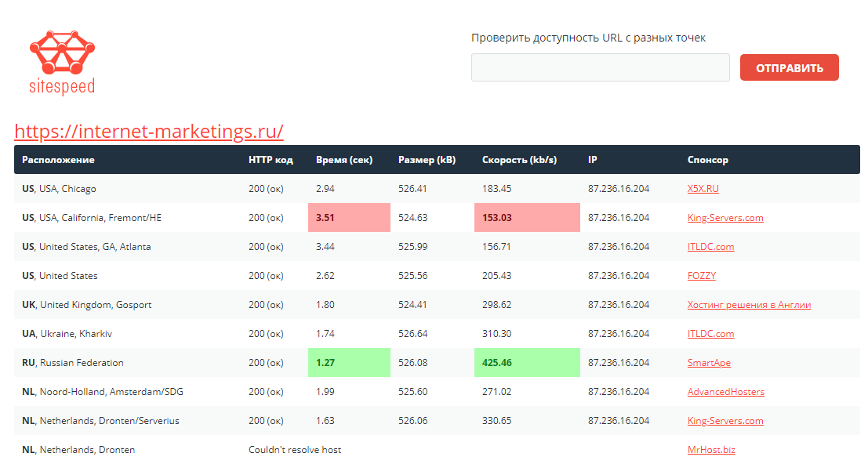
Task: Select the green-highlighted 425.46 speed cell
Action: tap(527, 363)
